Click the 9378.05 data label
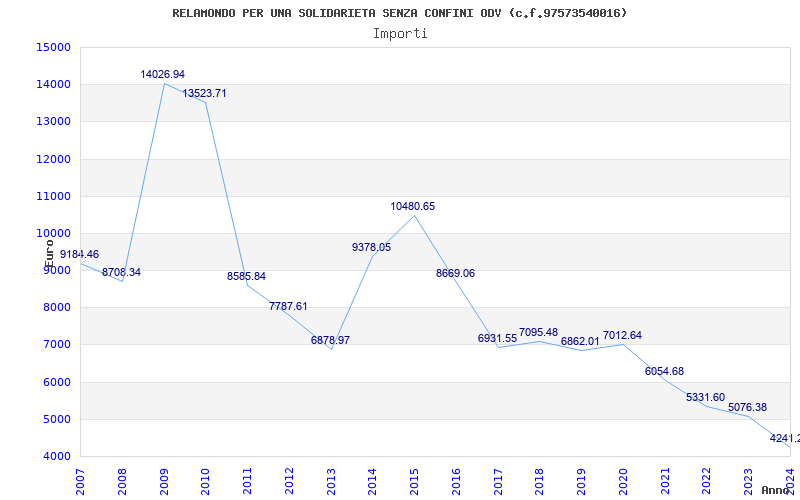This screenshot has width=800, height=500. click(x=371, y=247)
